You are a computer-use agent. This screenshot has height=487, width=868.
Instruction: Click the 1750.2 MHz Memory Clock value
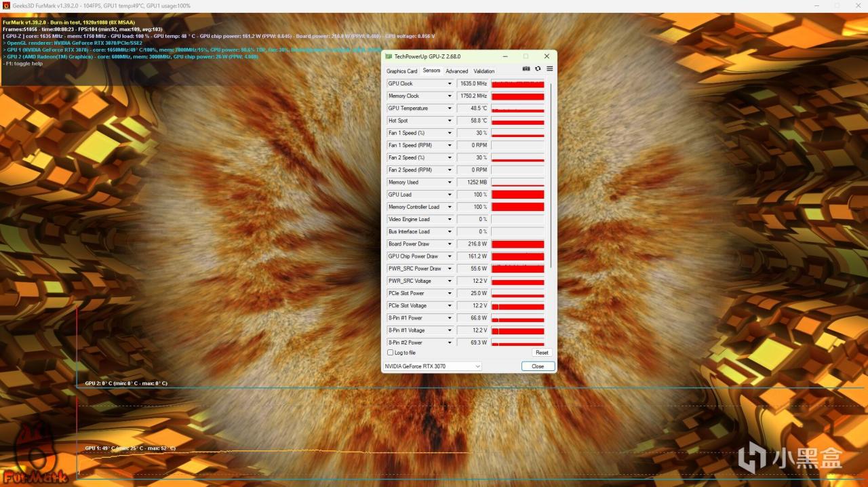tap(473, 96)
